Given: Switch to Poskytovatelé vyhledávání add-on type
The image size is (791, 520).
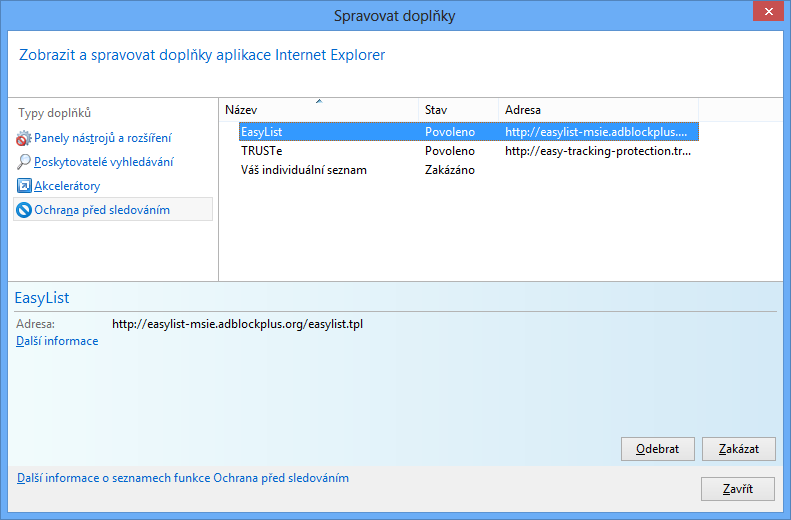Looking at the screenshot, I should [104, 162].
